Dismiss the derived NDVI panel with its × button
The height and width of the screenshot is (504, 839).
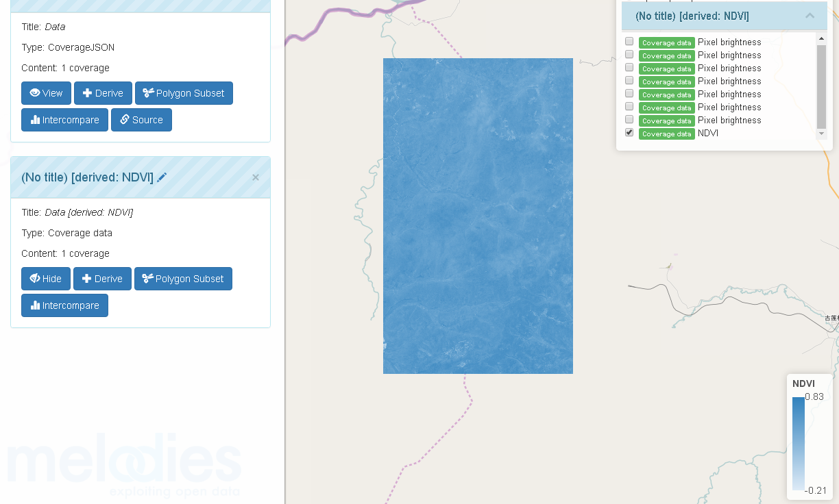(255, 177)
